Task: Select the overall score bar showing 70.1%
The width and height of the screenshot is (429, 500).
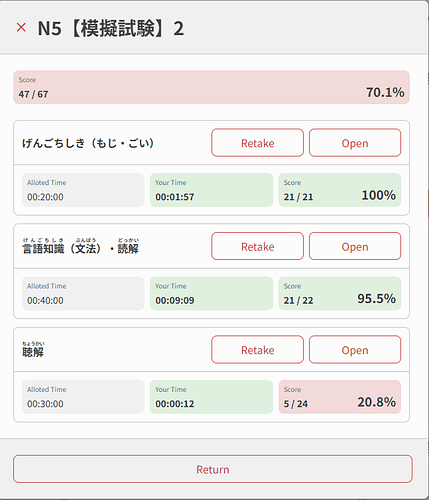Action: (x=211, y=87)
